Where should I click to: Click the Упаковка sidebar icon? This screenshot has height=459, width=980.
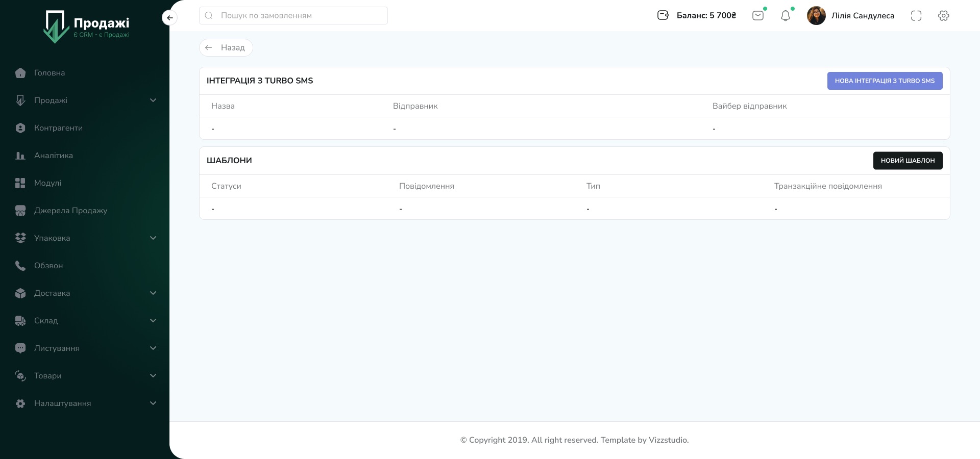pyautogui.click(x=20, y=238)
